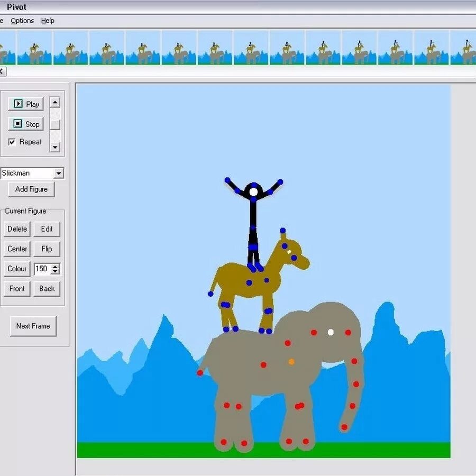
Task: Click the blue handle at horse's tail tip
Action: pos(210,294)
